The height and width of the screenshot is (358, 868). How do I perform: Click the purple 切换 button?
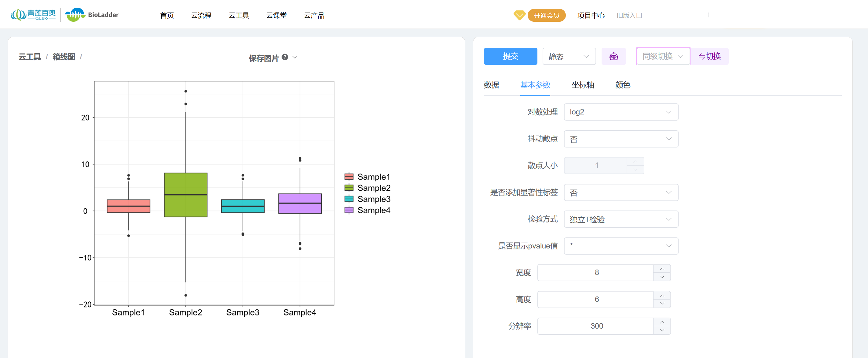(709, 56)
